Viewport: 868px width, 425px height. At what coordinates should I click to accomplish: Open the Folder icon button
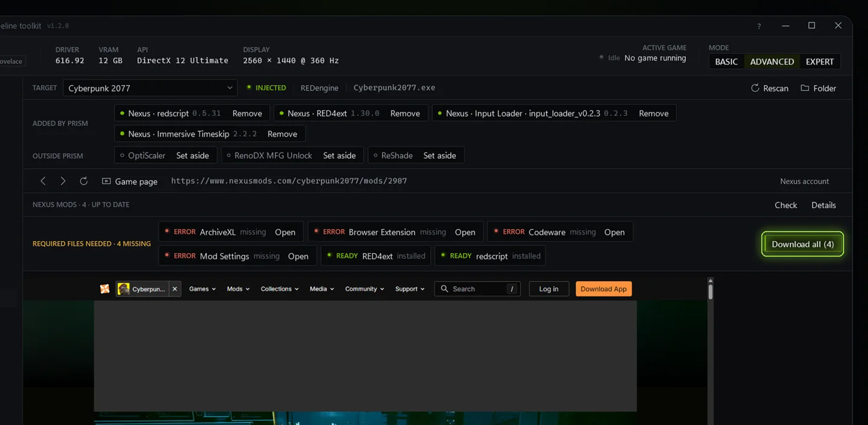[805, 88]
